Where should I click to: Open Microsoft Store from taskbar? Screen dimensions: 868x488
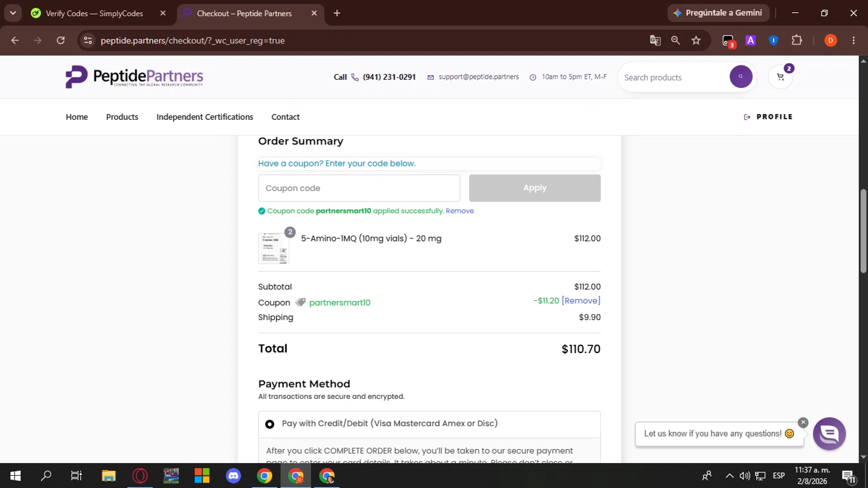tap(202, 476)
